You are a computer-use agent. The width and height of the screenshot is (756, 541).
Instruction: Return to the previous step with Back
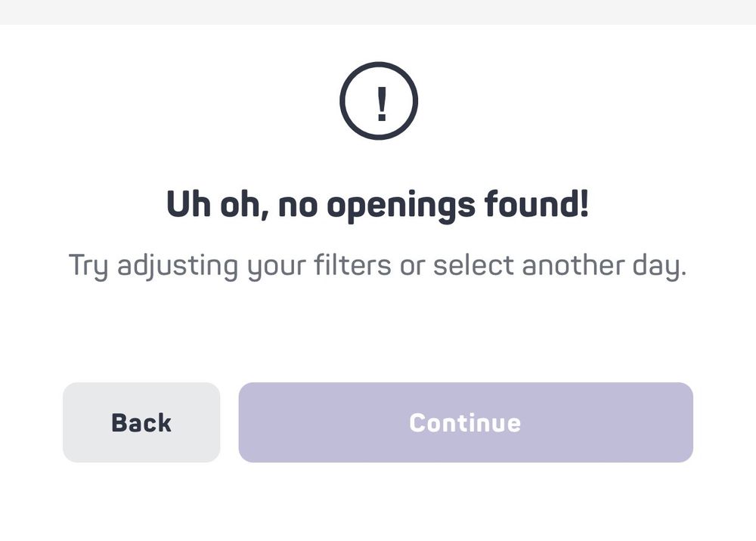[x=141, y=422]
